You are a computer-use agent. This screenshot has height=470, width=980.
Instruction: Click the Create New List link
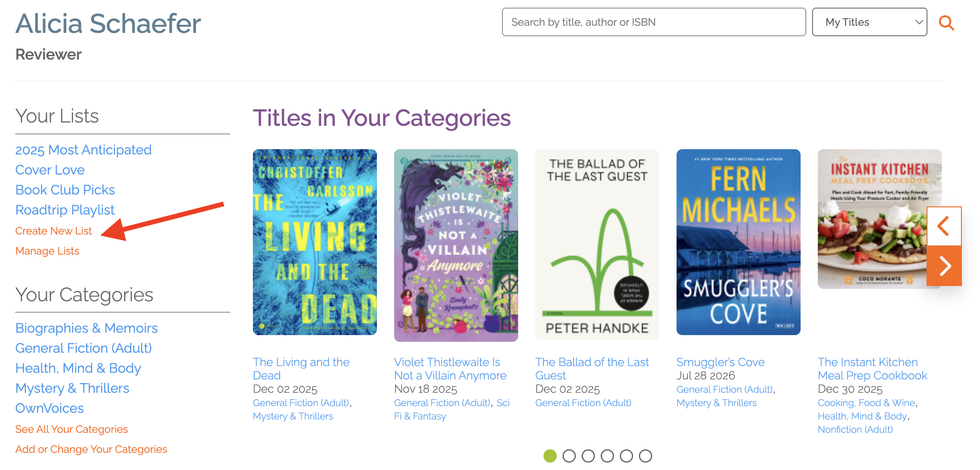tap(53, 231)
